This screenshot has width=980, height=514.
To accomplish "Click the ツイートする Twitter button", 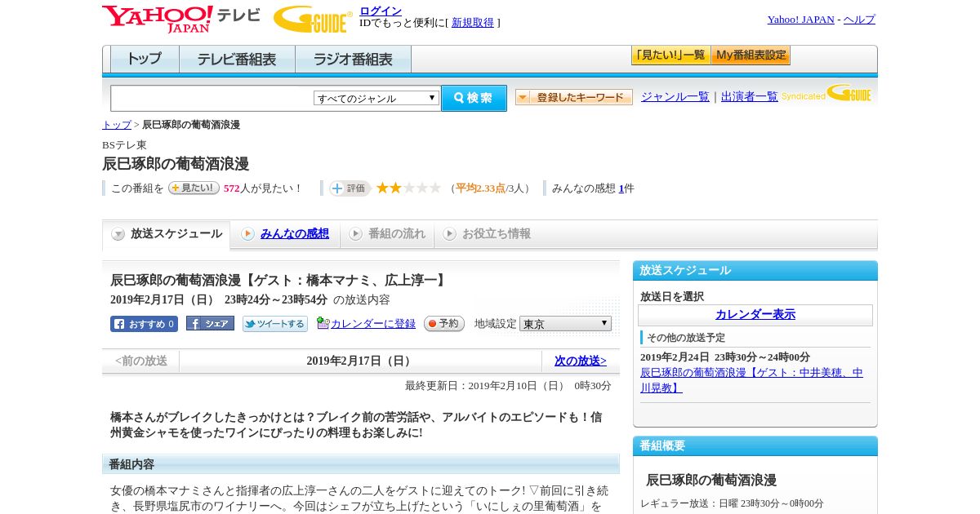I will click(x=275, y=324).
